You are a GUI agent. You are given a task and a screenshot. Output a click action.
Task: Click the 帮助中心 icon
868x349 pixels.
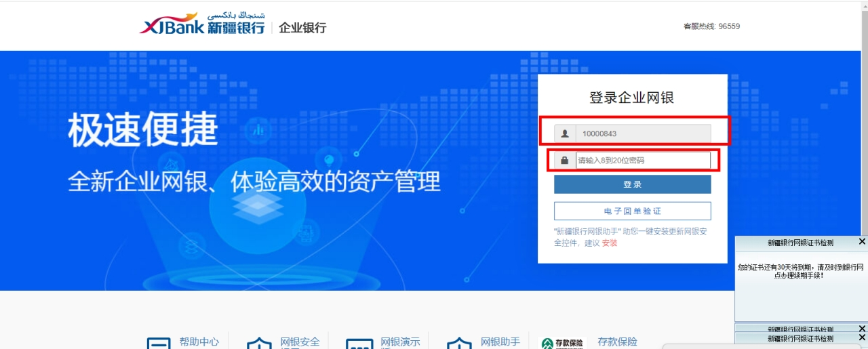[x=159, y=343]
